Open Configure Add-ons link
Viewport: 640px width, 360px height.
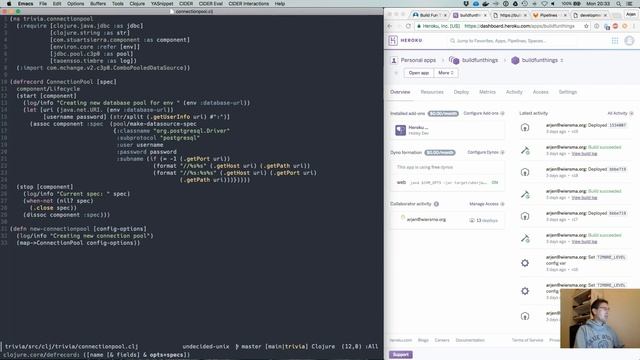click(484, 113)
